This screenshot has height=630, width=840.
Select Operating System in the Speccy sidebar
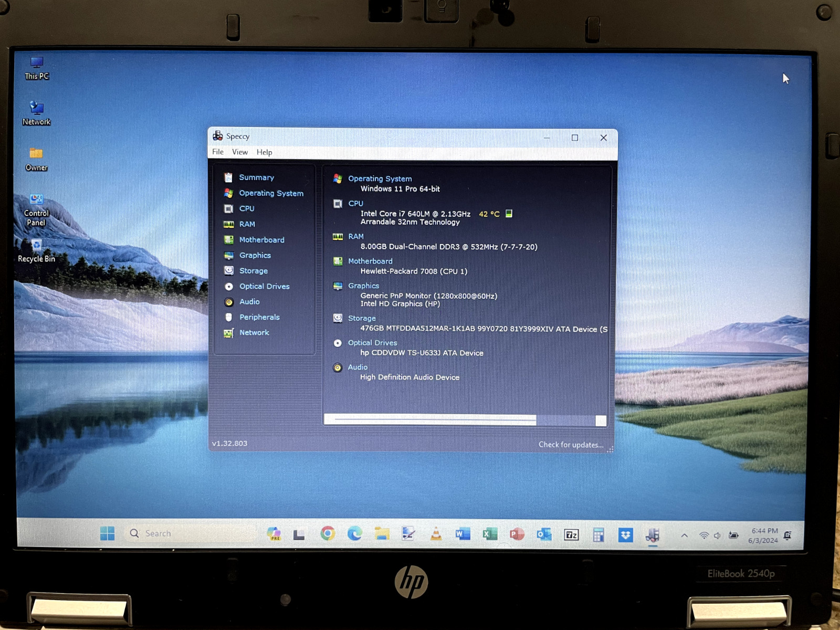[x=271, y=193]
